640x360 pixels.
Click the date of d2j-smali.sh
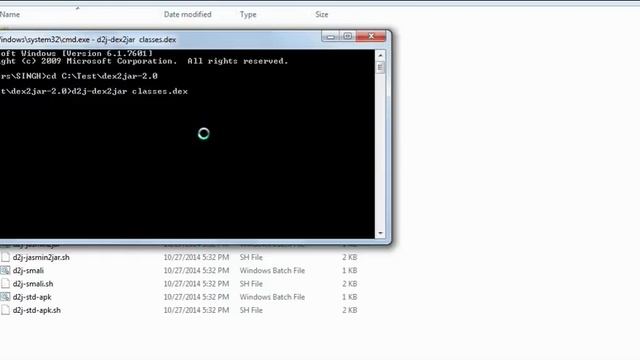[x=196, y=284]
